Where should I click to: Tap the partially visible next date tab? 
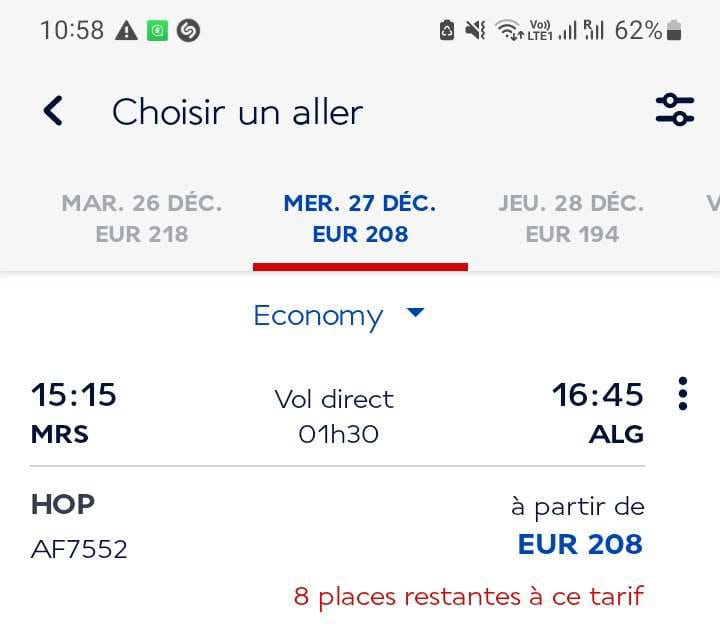[x=711, y=218]
